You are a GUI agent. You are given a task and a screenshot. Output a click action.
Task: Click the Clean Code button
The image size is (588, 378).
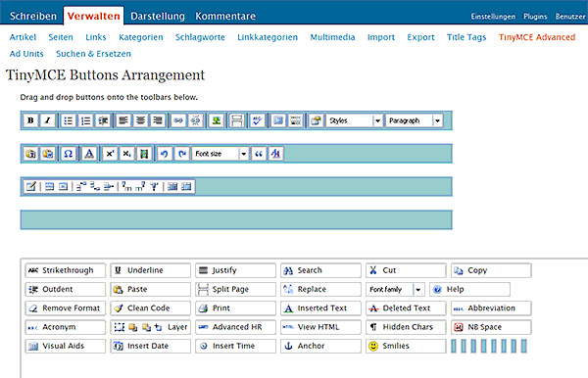(150, 307)
